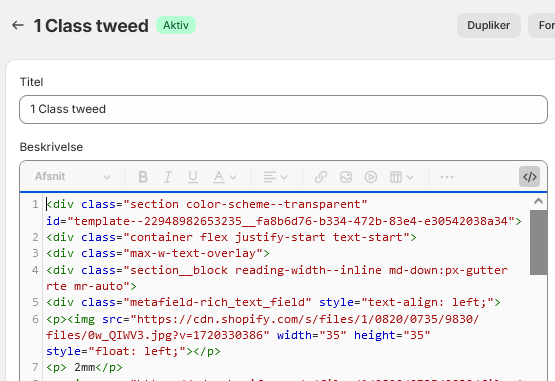Open the Afsnit paragraph style dropdown
The height and width of the screenshot is (381, 555).
[x=73, y=177]
